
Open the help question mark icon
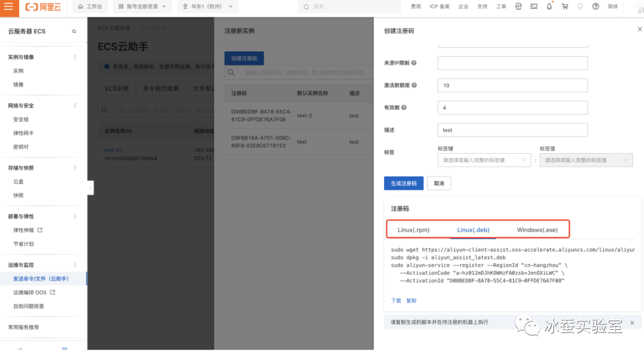coord(596,7)
